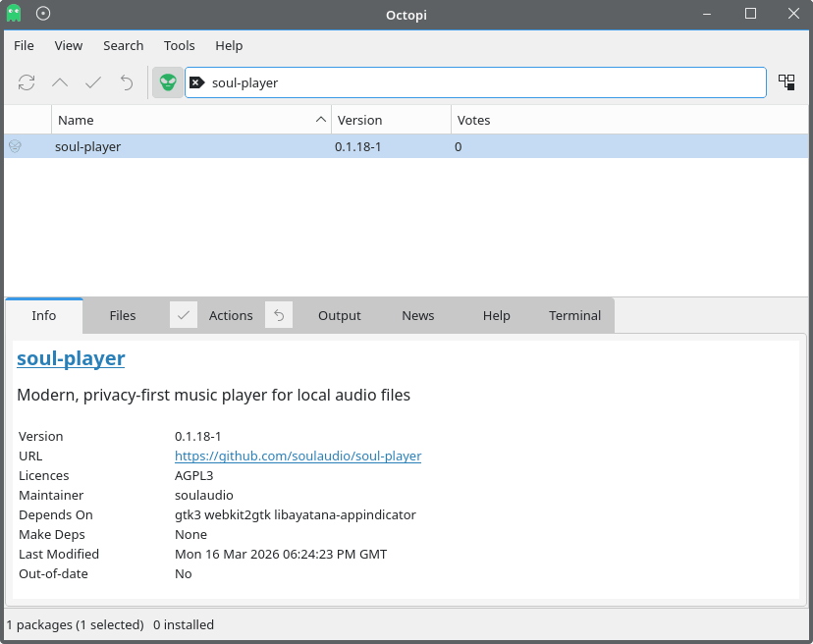
Task: Click the toolbar undo cancel icon
Action: tap(127, 82)
